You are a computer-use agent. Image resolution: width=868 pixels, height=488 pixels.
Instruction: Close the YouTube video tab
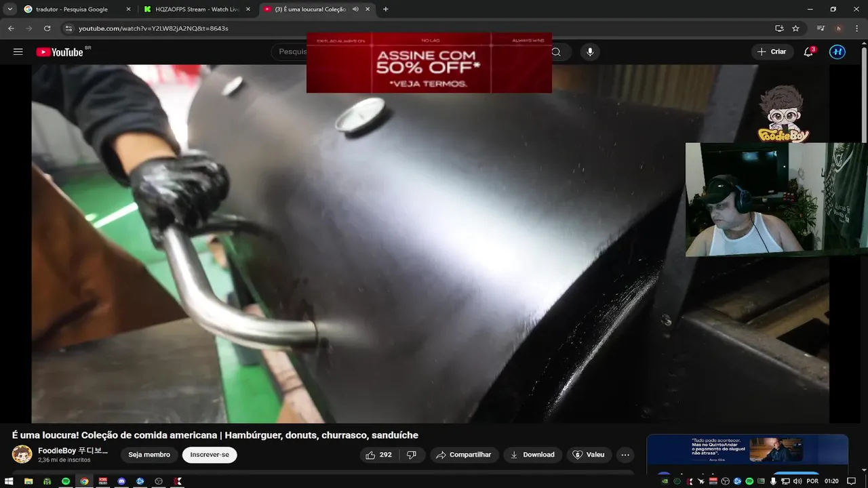pyautogui.click(x=368, y=9)
